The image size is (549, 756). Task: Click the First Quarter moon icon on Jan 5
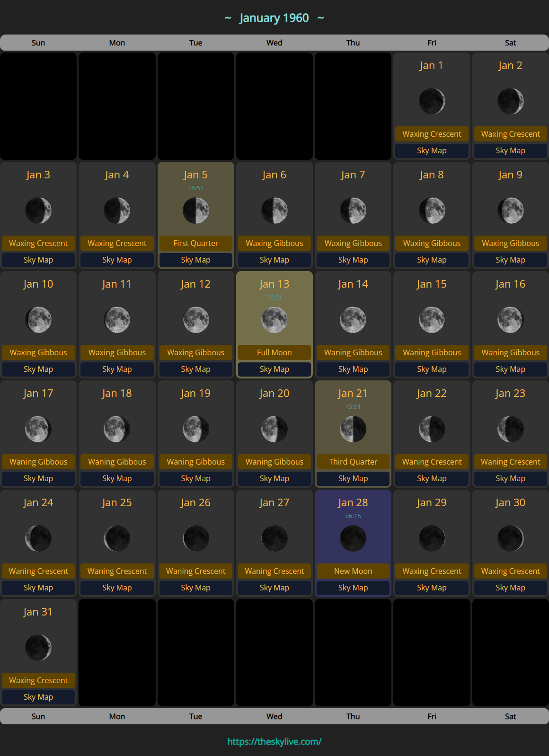pyautogui.click(x=195, y=211)
